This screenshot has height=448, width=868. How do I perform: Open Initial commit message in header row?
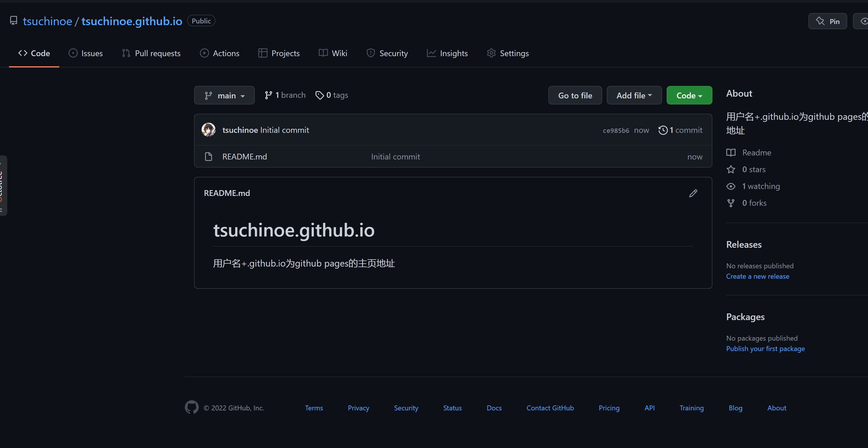point(284,130)
